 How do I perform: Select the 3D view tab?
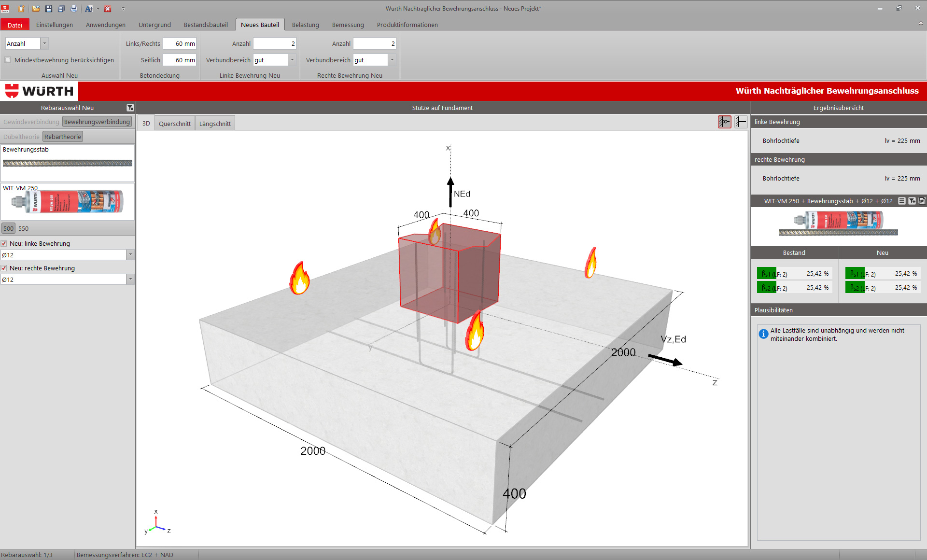(x=146, y=124)
